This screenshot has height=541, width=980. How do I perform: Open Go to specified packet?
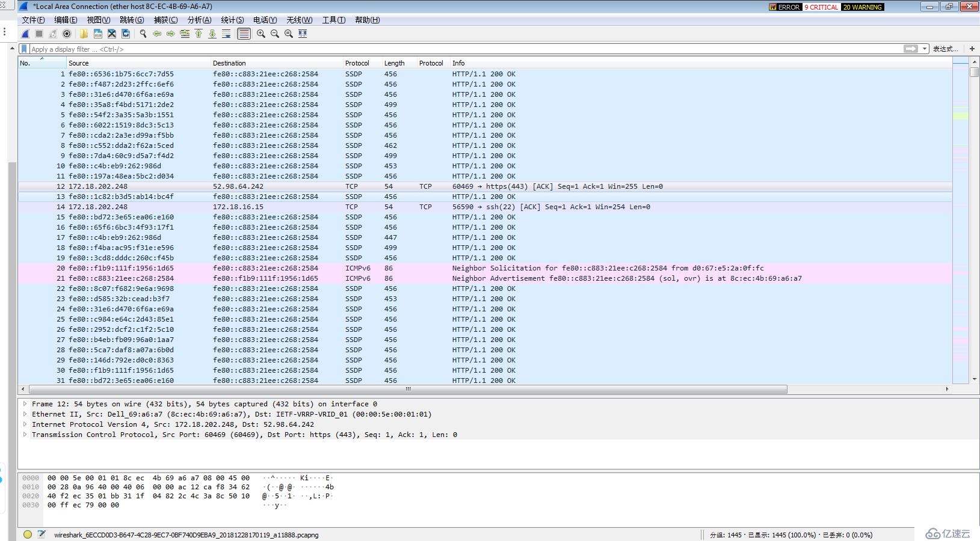[185, 34]
